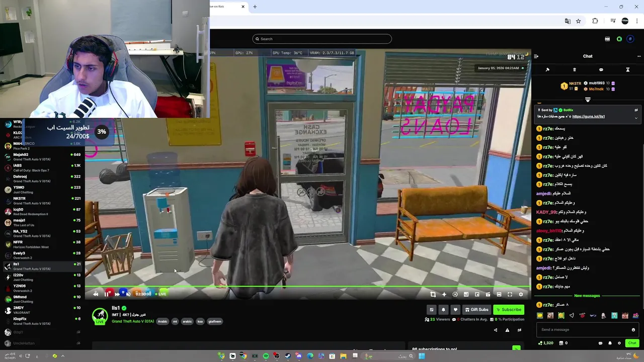Follow channel with the heart icon

pos(455,310)
